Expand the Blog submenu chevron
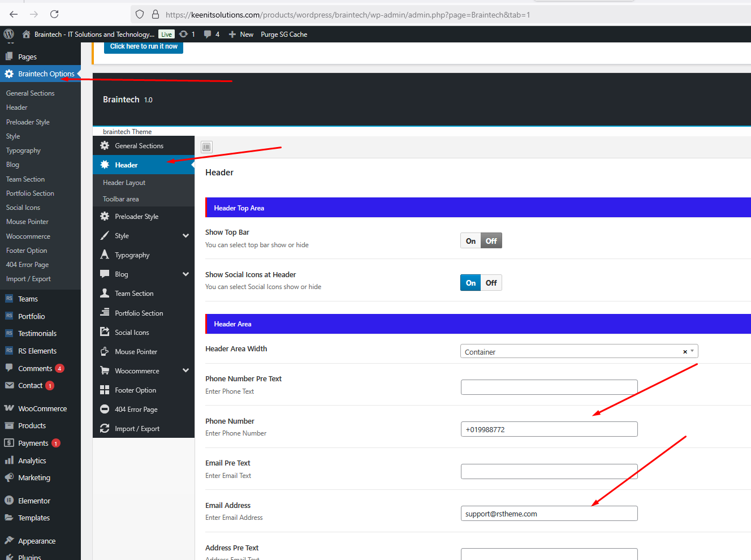This screenshot has height=560, width=751. point(185,274)
